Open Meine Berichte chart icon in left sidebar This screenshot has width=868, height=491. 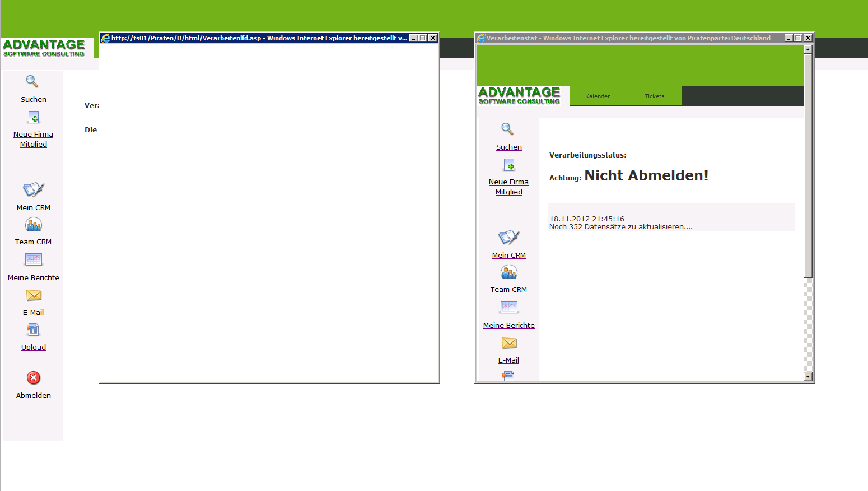34,260
